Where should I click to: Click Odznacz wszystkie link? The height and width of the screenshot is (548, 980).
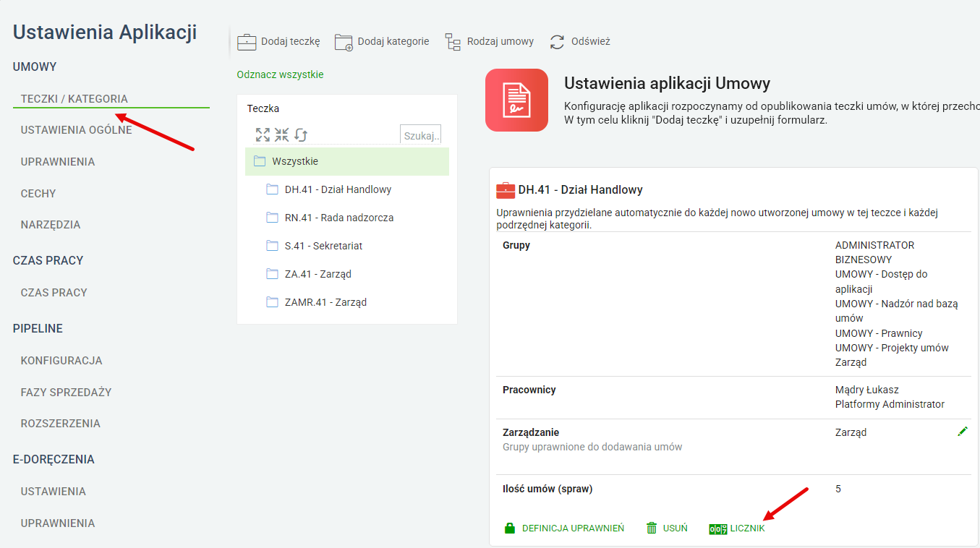[x=280, y=74]
